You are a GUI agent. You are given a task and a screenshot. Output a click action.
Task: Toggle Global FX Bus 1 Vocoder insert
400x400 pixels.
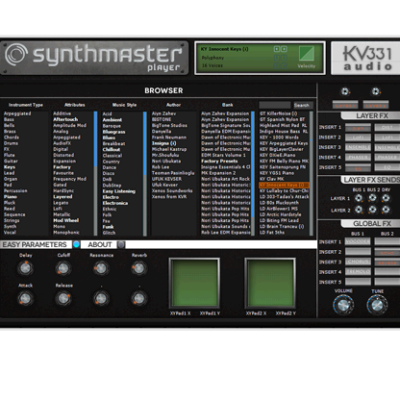click(x=358, y=242)
